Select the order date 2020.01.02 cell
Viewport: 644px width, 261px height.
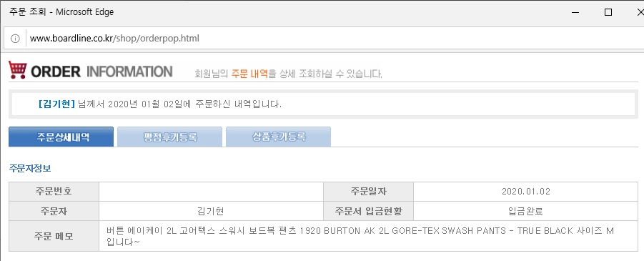coord(526,192)
